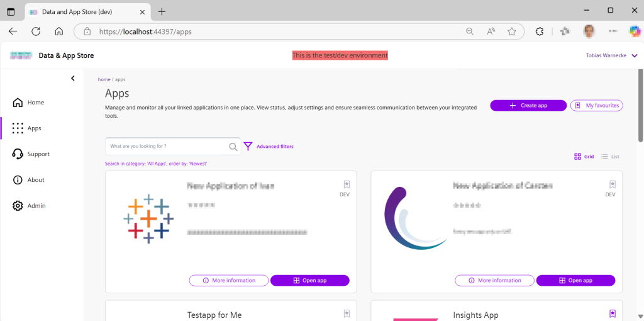Open the Support headset icon in sidebar
Viewport: 644px width, 321px height.
coord(18,154)
